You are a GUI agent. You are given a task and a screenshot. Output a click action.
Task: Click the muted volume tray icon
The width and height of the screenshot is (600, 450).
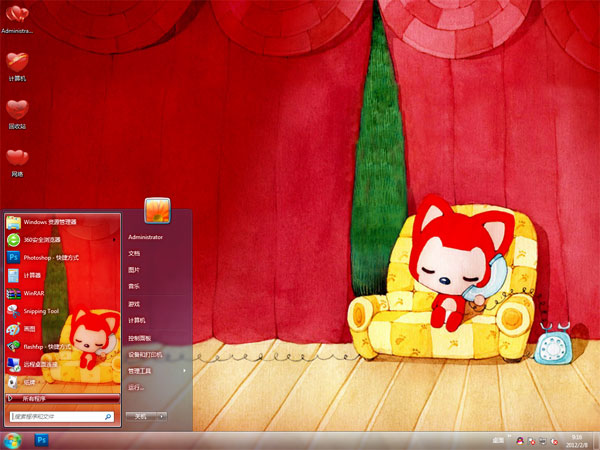point(554,441)
